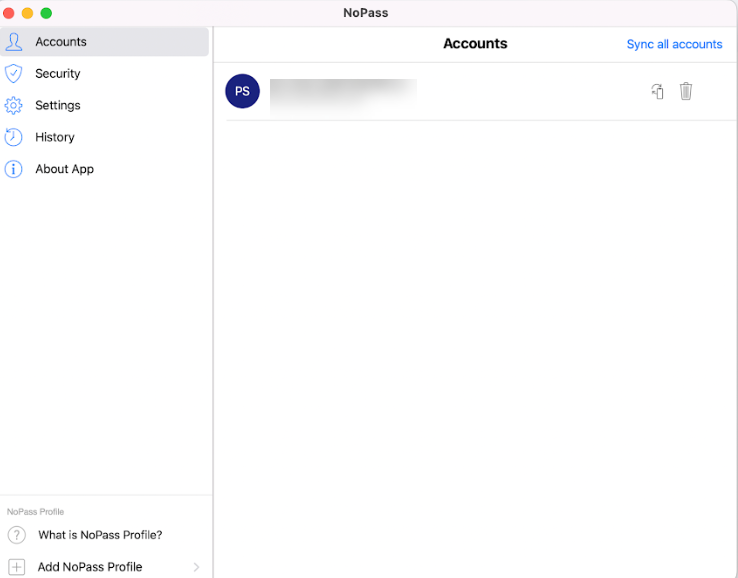Select the blurred PS account name
The width and height of the screenshot is (738, 578).
343,96
